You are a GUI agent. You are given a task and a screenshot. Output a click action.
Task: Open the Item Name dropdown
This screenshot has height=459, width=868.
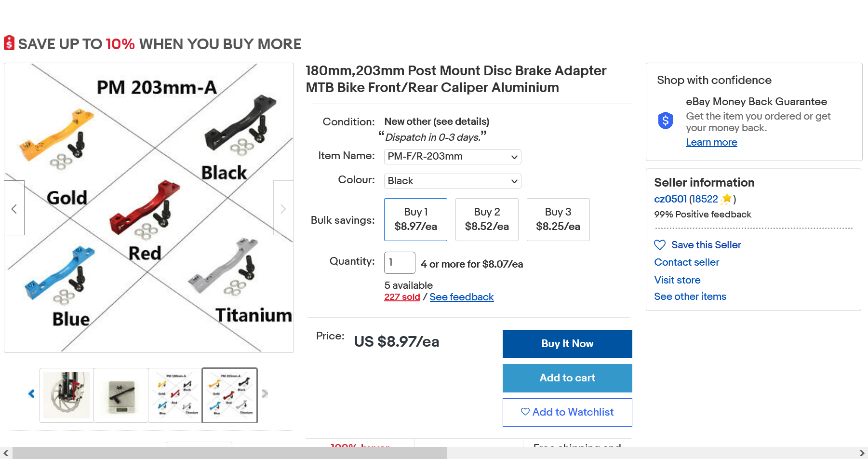coord(453,157)
